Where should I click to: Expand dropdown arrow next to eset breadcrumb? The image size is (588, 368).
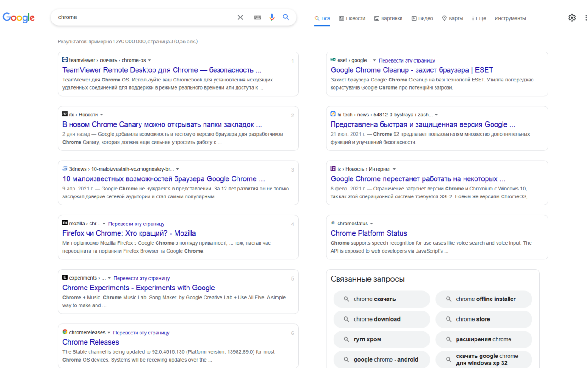point(375,60)
